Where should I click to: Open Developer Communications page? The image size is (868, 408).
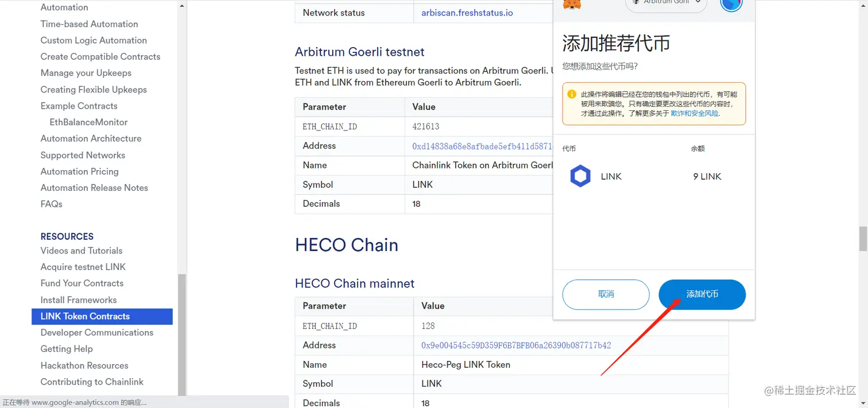point(97,333)
